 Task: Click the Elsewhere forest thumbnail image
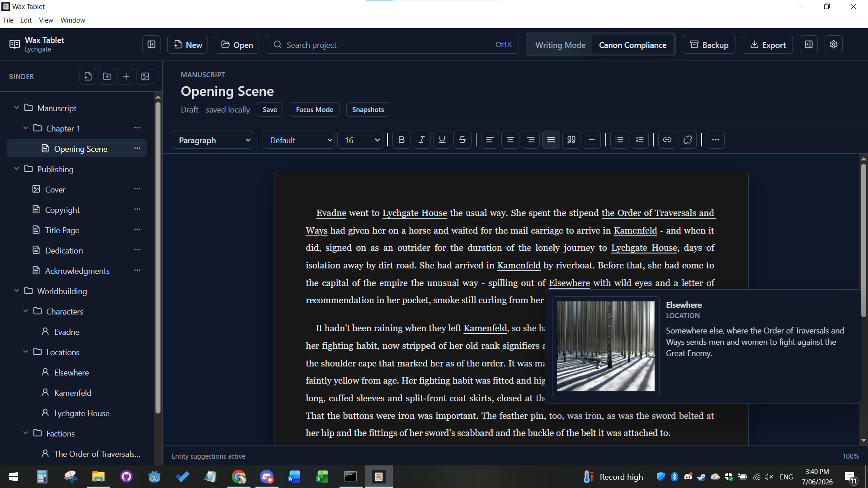click(606, 346)
